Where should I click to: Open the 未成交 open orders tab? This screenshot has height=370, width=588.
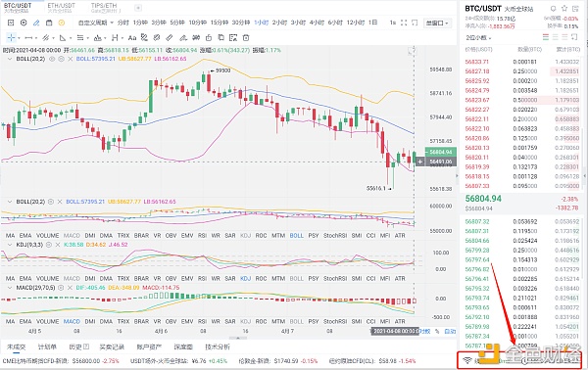tap(16, 347)
